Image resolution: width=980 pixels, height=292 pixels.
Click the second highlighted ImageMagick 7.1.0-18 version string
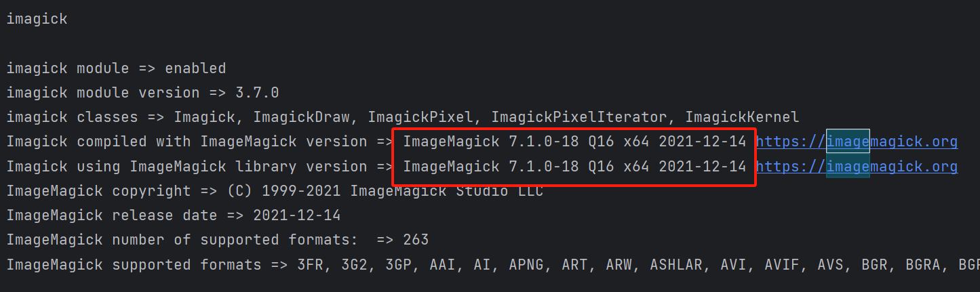tap(574, 166)
